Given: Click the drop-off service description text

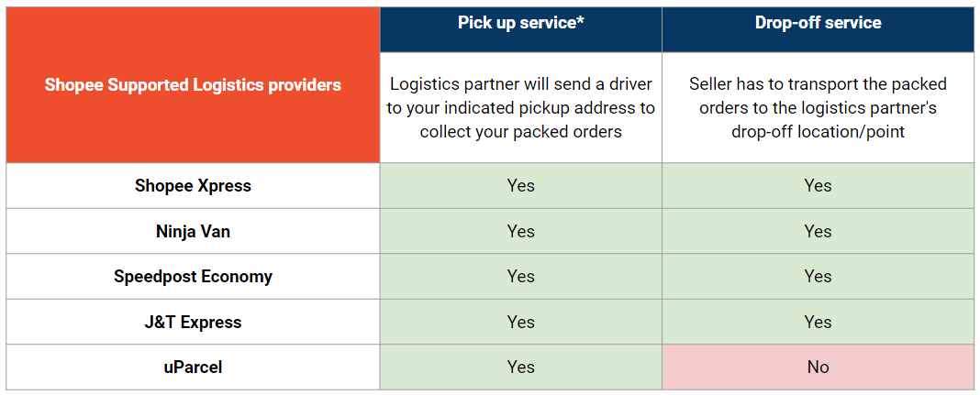Looking at the screenshot, I should tap(818, 108).
